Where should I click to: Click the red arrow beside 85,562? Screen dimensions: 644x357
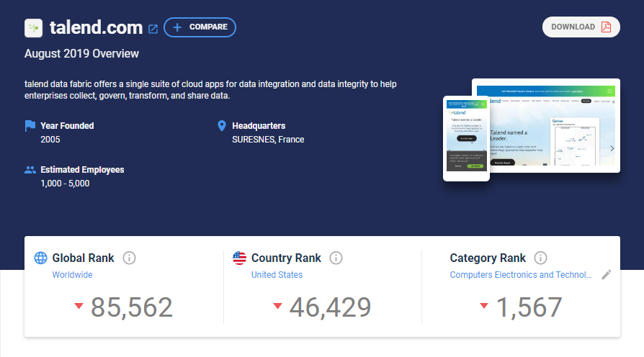tap(79, 306)
